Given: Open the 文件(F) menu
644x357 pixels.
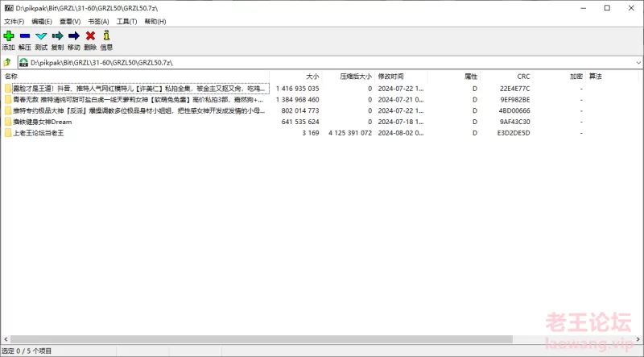Looking at the screenshot, I should tap(14, 22).
